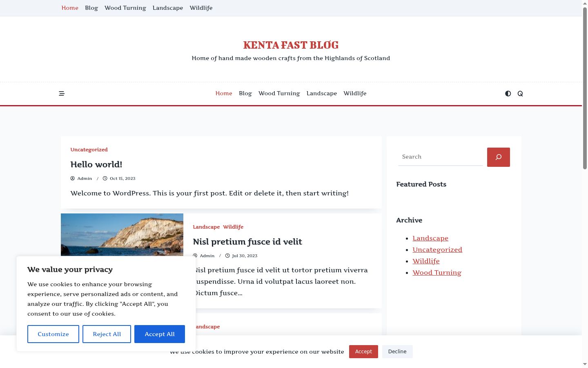Click We value your privacy heading
Screen dimensions: 588x368
click(70, 269)
